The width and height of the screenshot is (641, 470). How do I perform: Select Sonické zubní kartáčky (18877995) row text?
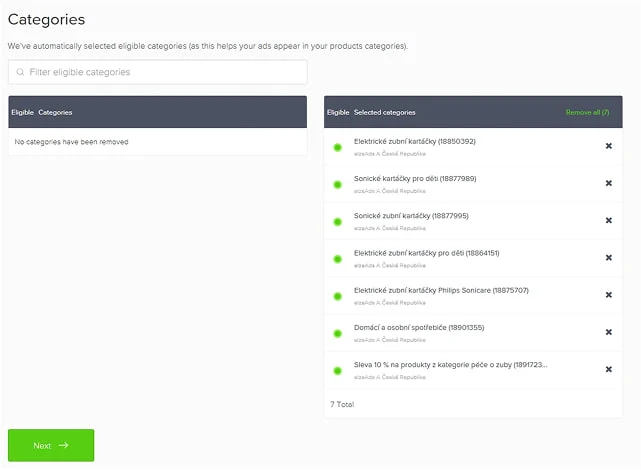[x=411, y=216]
